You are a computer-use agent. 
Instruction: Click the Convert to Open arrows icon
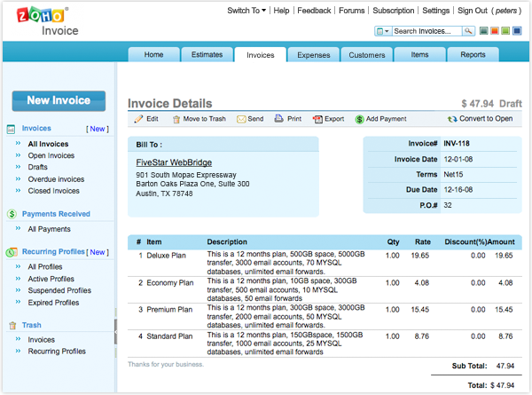pyautogui.click(x=452, y=119)
